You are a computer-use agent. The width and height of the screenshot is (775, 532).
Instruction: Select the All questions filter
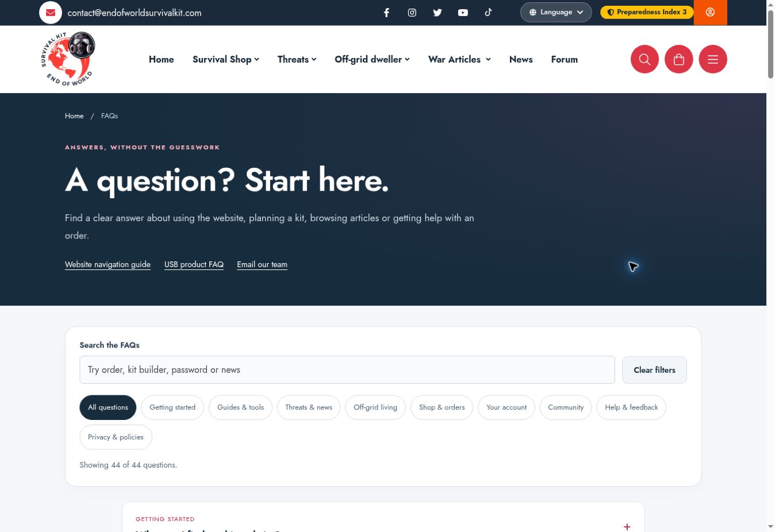(108, 407)
